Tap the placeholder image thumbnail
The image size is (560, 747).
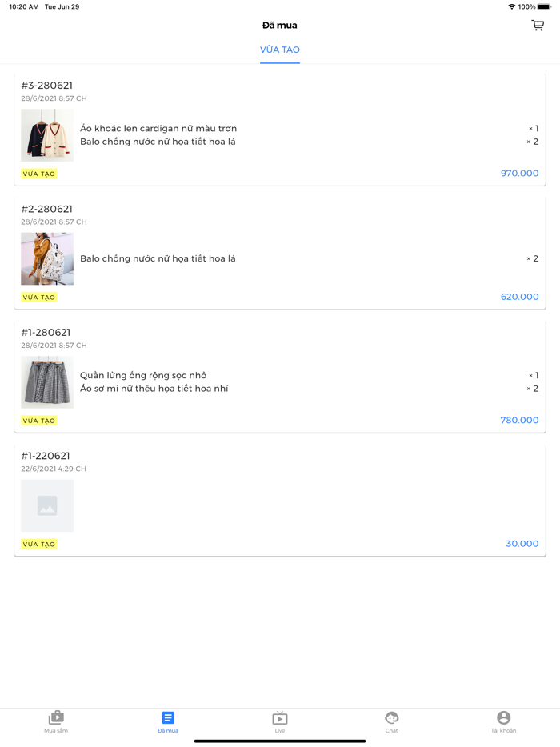click(47, 505)
